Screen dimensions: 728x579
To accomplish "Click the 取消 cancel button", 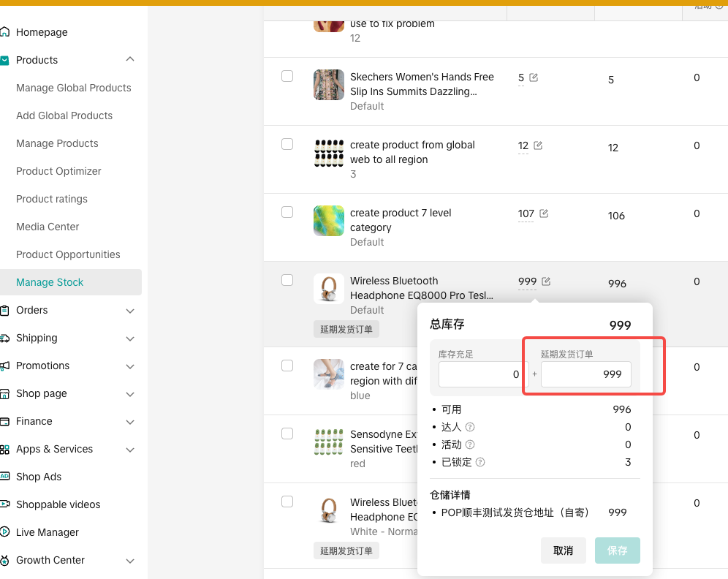I will [x=563, y=550].
